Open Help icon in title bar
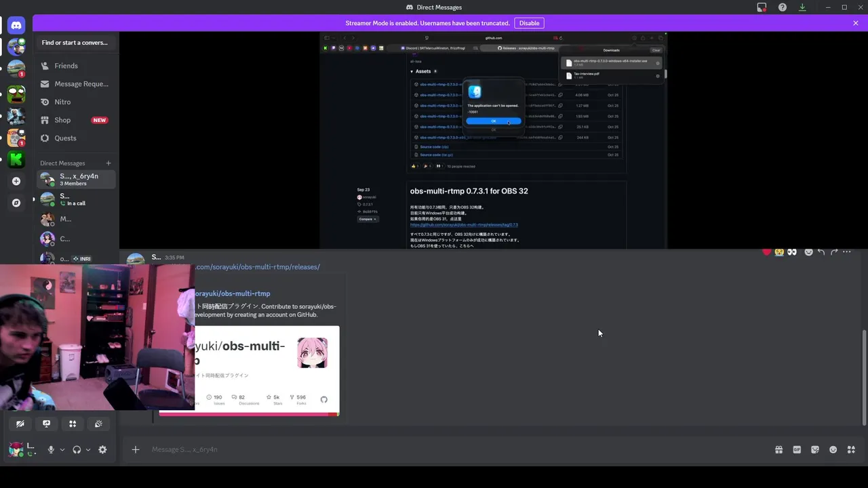The width and height of the screenshot is (868, 488). pos(783,7)
